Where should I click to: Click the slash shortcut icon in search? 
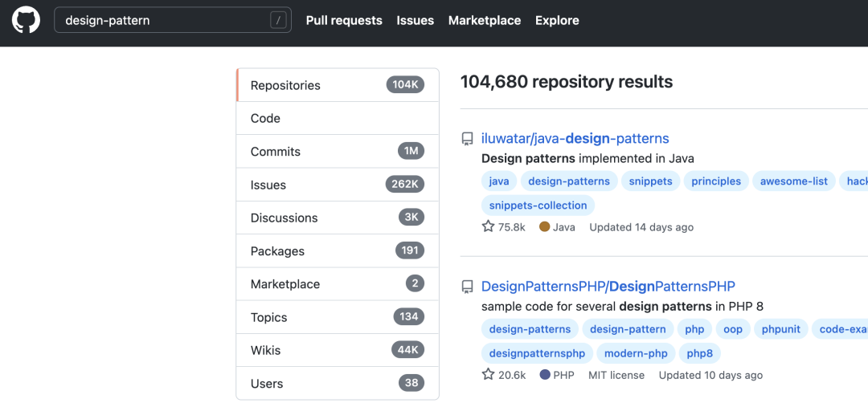coord(279,21)
